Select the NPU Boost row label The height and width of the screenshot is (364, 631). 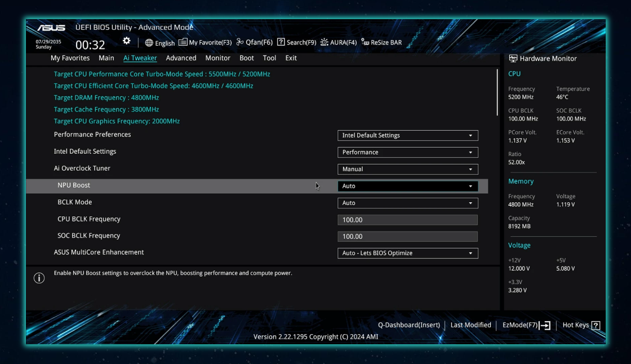74,185
